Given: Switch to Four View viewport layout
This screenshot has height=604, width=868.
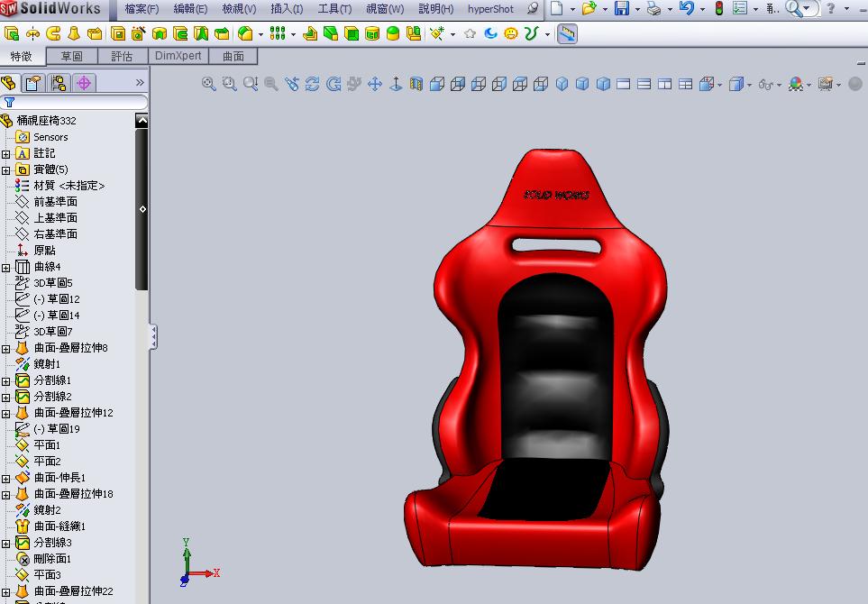Looking at the screenshot, I should point(685,84).
